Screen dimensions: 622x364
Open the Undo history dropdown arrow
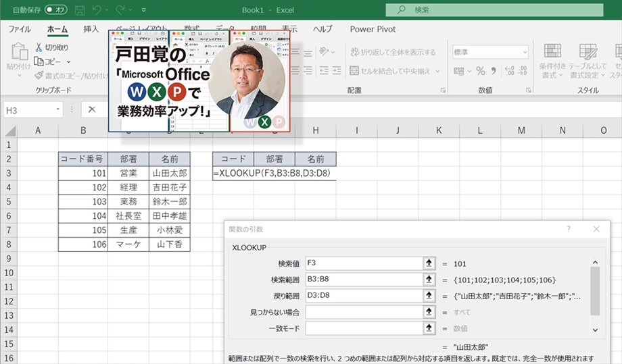pyautogui.click(x=107, y=10)
